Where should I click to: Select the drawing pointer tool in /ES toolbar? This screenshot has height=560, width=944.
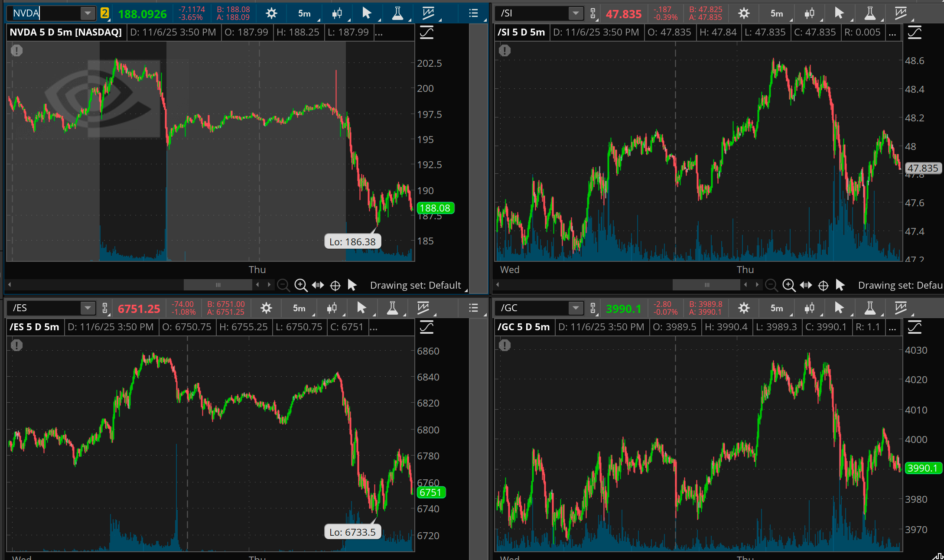(x=361, y=308)
